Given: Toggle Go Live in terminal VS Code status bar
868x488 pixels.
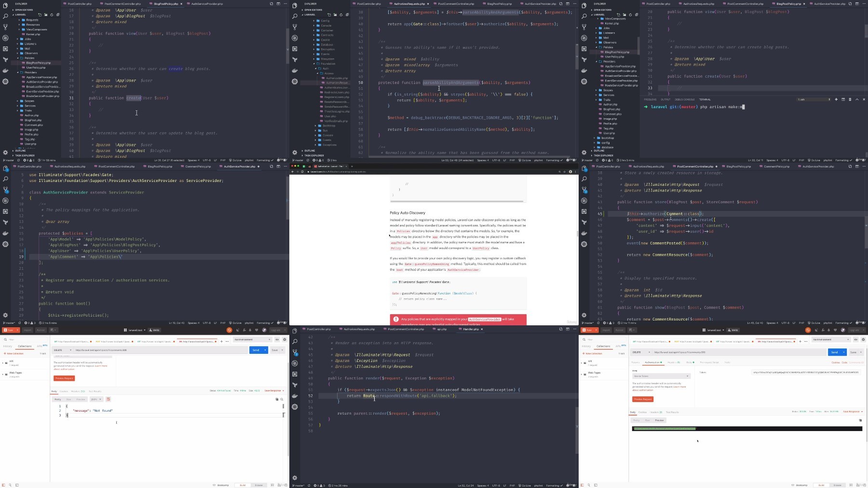Looking at the screenshot, I should pos(814,160).
